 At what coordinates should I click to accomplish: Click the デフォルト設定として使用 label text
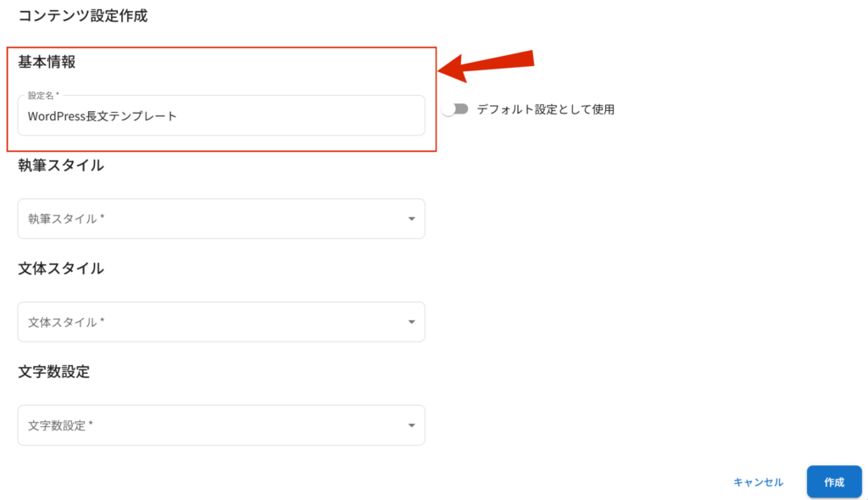pos(546,109)
